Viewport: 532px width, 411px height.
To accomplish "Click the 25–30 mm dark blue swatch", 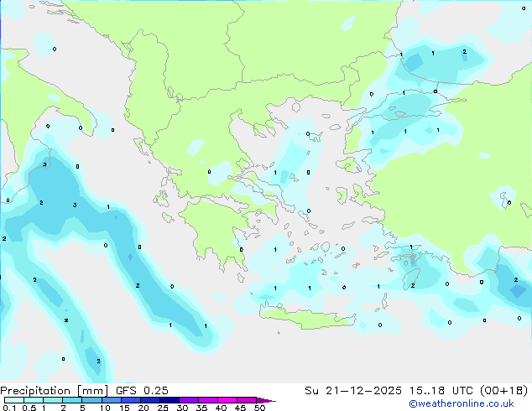I will tap(170, 400).
